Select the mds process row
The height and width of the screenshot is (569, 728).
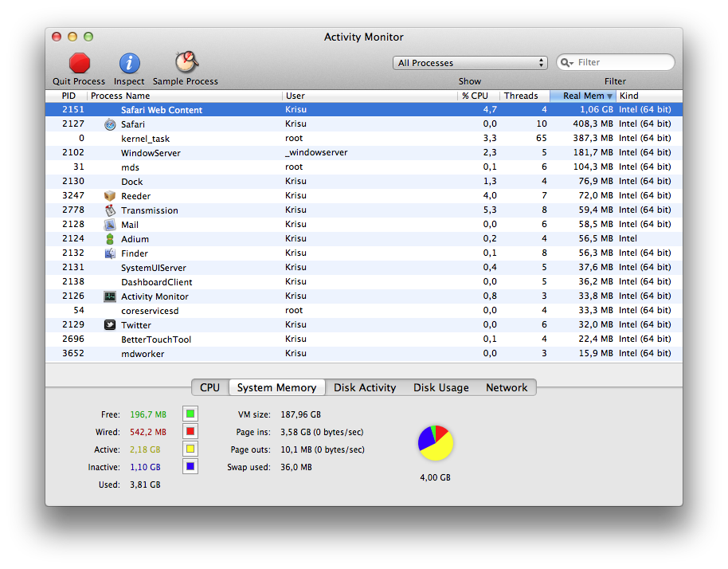[x=364, y=167]
